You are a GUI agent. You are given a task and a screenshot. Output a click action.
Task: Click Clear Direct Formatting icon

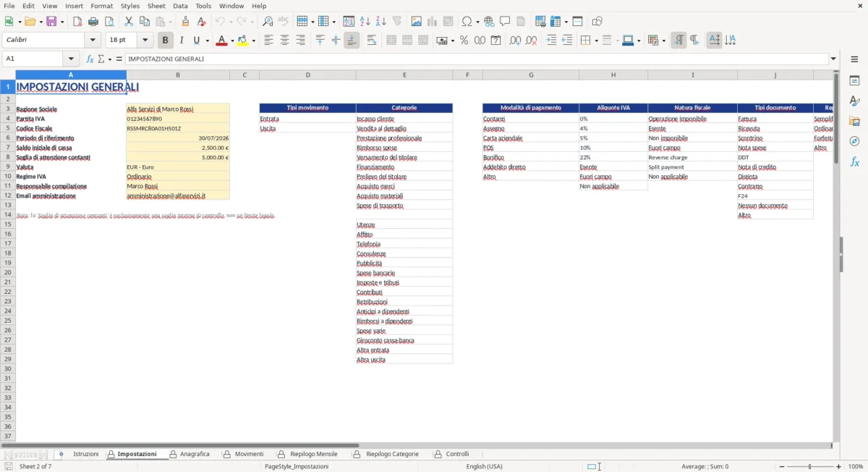202,21
